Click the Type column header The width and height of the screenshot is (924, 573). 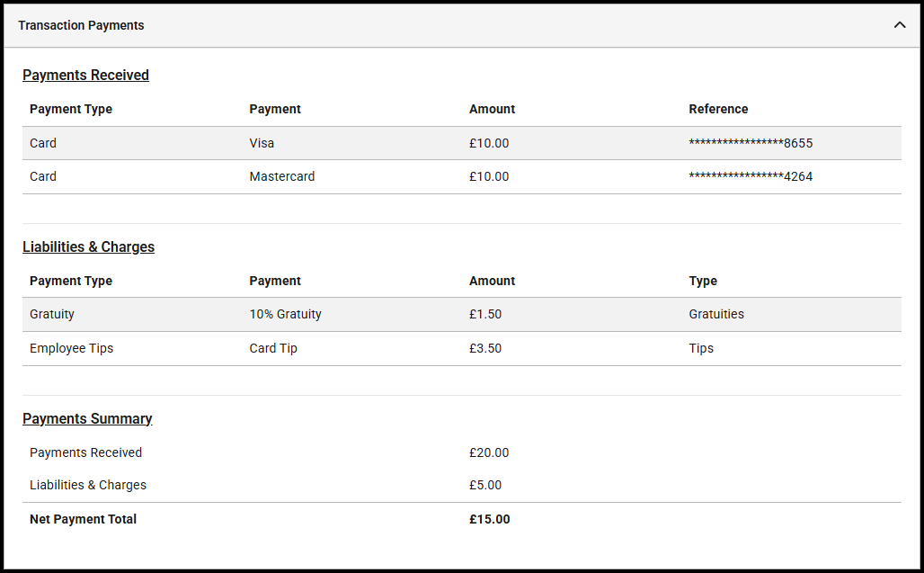pyautogui.click(x=703, y=281)
